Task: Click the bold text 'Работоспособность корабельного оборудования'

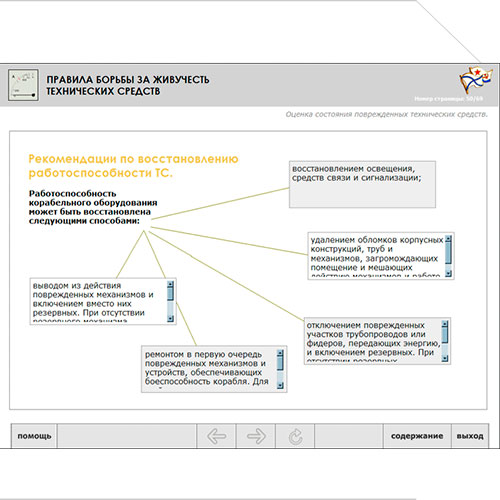Action: tap(93, 198)
